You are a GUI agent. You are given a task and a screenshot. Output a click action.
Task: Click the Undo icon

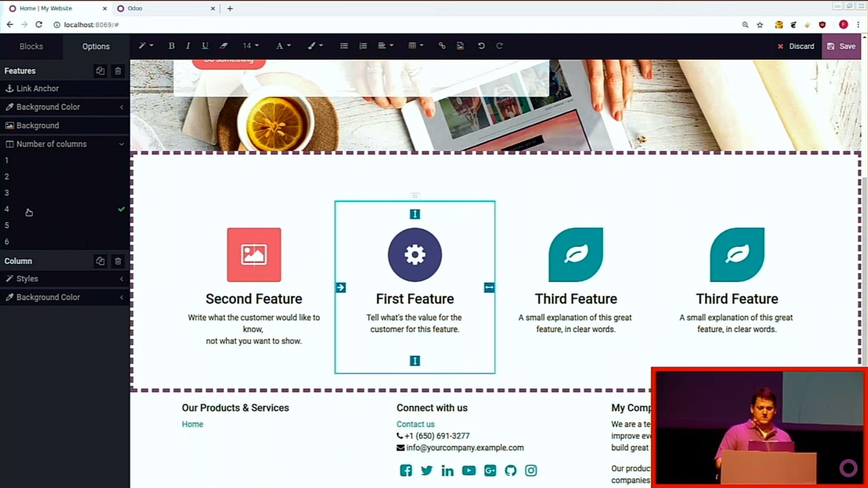pyautogui.click(x=481, y=46)
